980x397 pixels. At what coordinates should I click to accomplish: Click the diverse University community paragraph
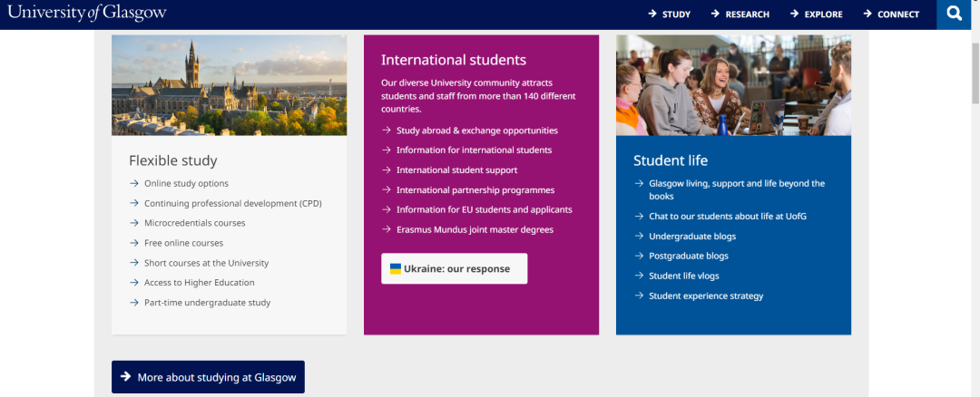point(478,95)
